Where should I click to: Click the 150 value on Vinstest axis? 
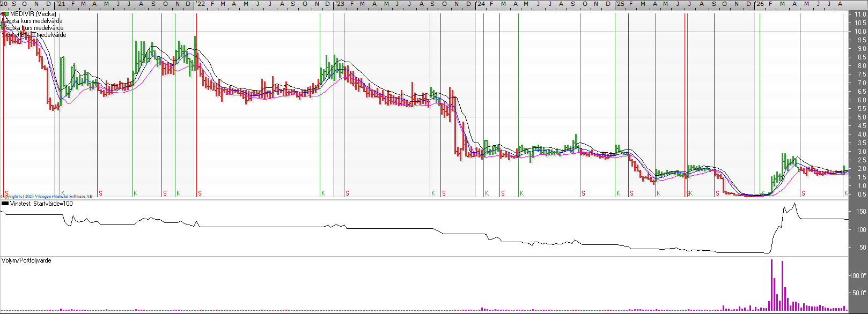point(861,212)
